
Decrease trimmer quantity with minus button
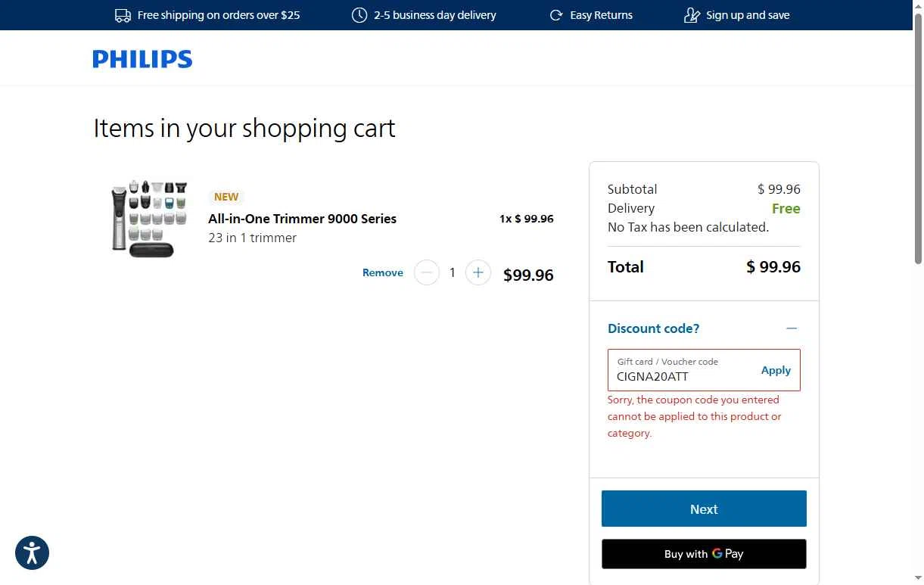coord(427,272)
